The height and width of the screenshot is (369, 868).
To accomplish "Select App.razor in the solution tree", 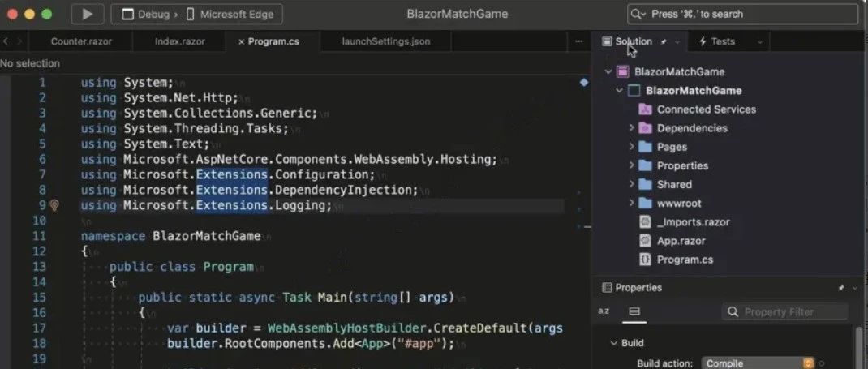I will coord(681,241).
